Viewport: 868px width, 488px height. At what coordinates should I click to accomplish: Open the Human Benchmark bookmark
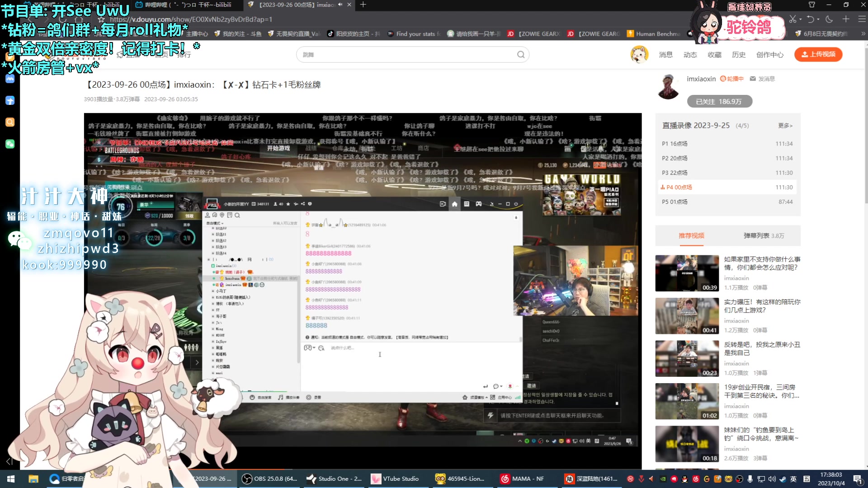pos(654,33)
